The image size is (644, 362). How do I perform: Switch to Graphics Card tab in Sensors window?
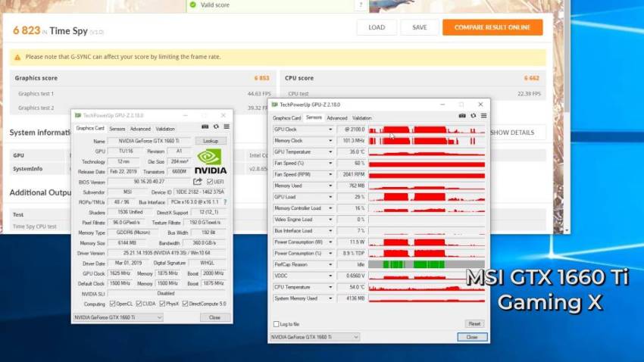[286, 118]
